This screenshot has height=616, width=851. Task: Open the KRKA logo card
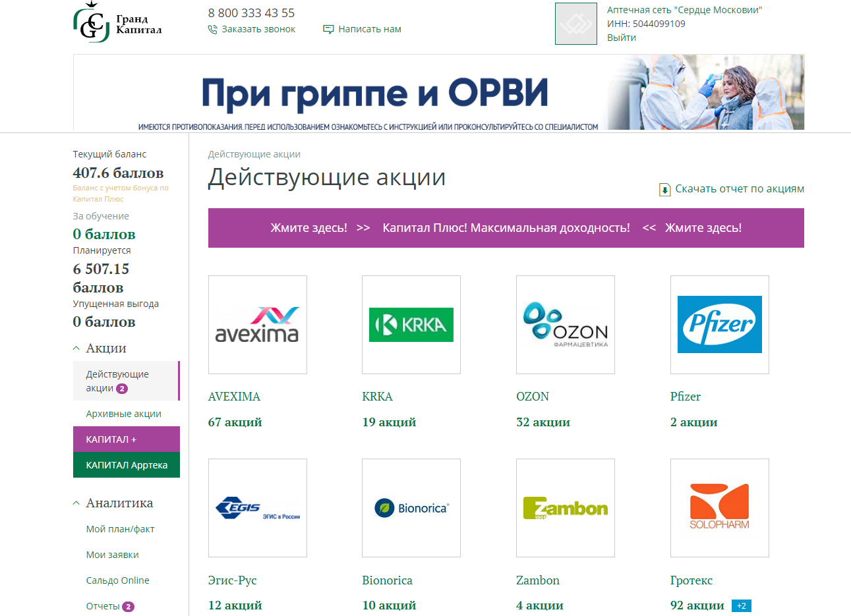411,325
